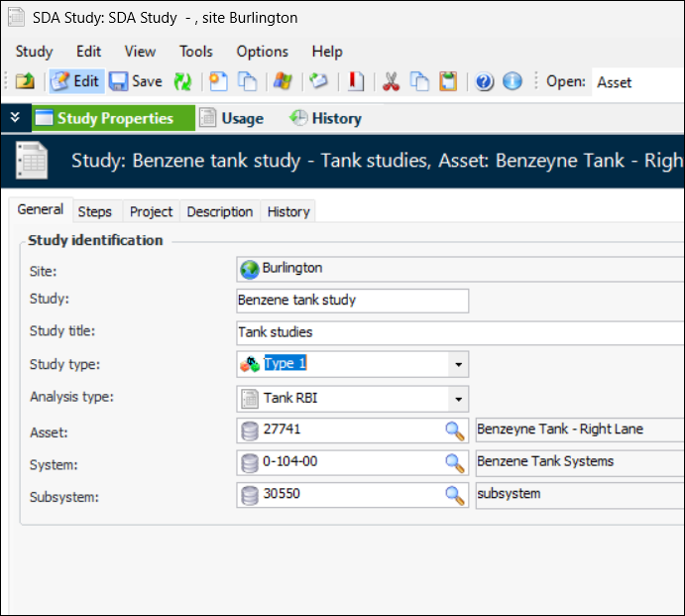Open the Project tab
Viewport: 685px width, 616px height.
click(x=151, y=211)
